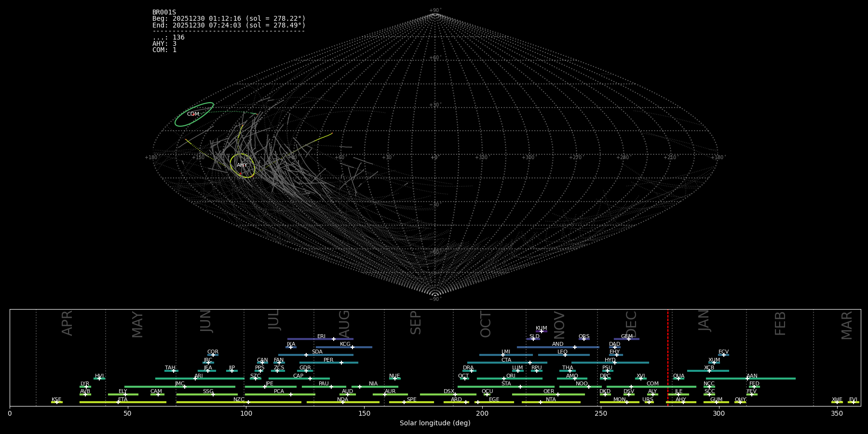
Task: Click the QUA shower marker in the timeline
Action: [x=678, y=379]
